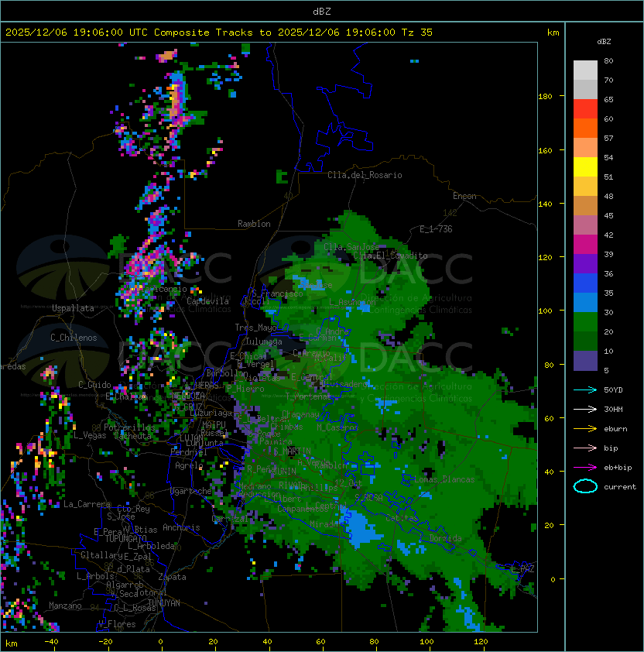Select the light blue 35 dBZ swatch
Image resolution: width=644 pixels, height=652 pixels.
pos(585,302)
